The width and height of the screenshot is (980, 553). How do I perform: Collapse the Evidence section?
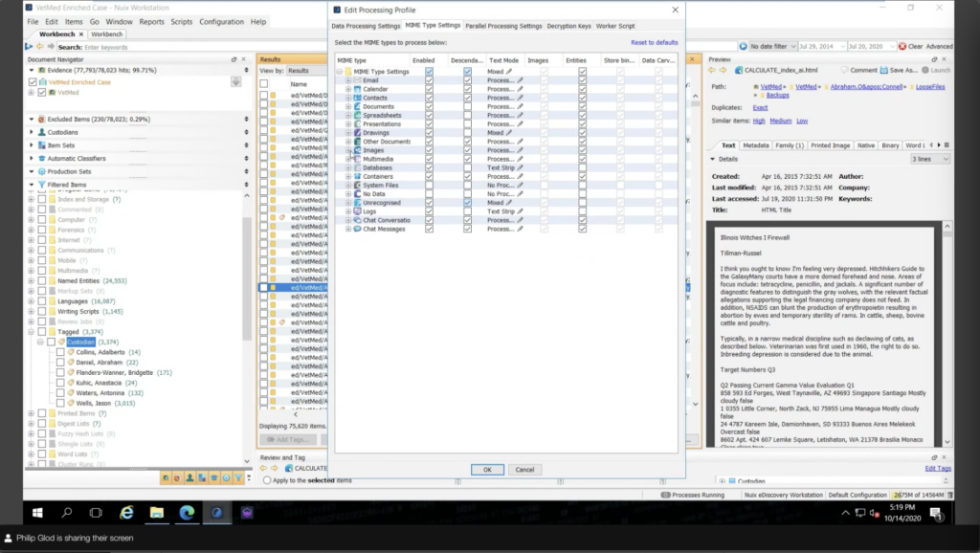click(x=32, y=70)
